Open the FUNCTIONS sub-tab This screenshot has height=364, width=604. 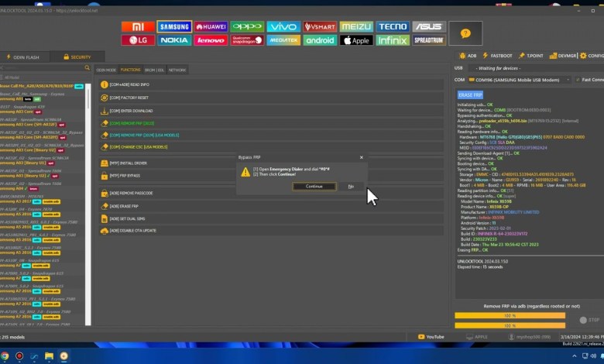(x=130, y=70)
